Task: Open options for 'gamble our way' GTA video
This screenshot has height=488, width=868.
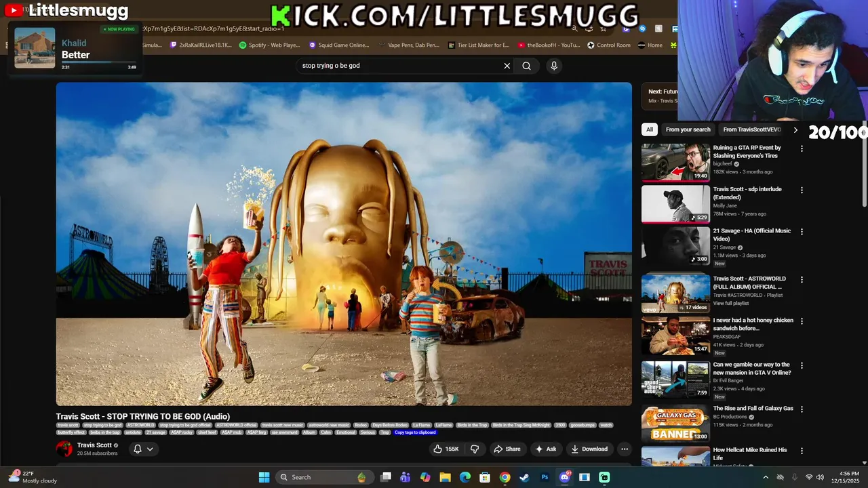Action: pyautogui.click(x=802, y=365)
